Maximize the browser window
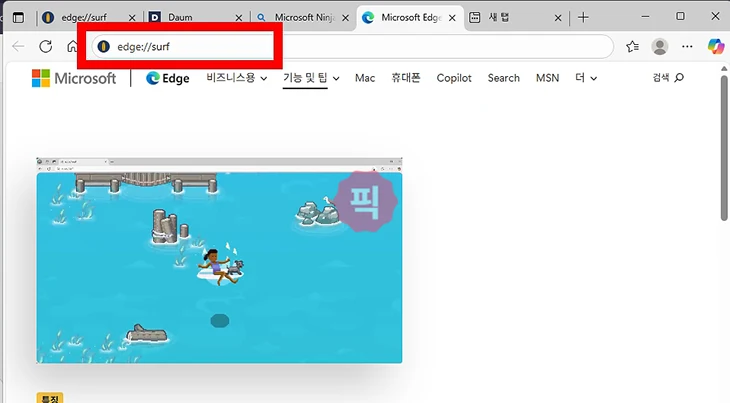This screenshot has width=730, height=403. click(x=680, y=17)
